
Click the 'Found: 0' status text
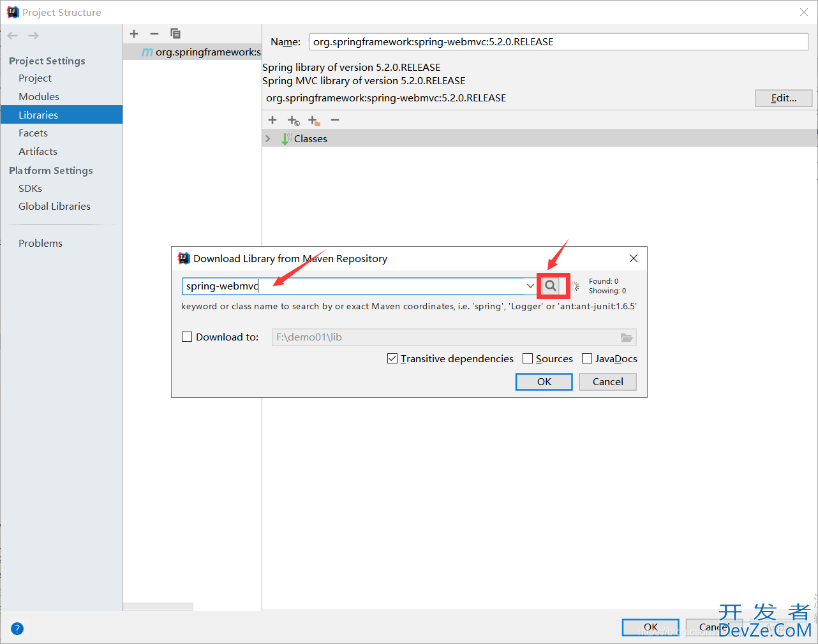tap(604, 281)
